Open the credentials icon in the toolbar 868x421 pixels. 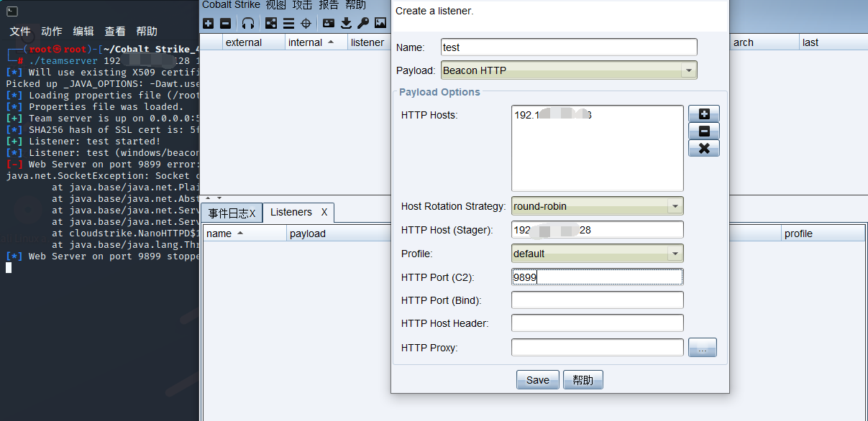(x=329, y=23)
